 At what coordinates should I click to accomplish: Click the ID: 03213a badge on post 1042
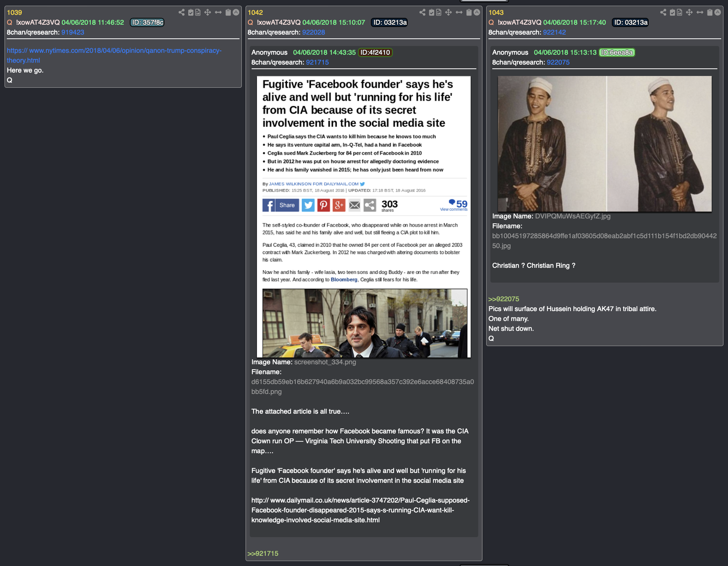click(x=390, y=22)
